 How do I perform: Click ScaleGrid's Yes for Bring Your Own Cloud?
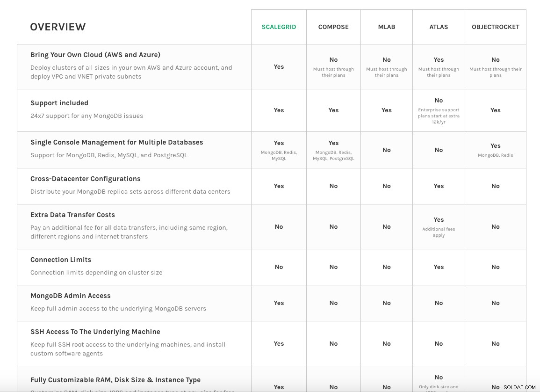pyautogui.click(x=279, y=67)
